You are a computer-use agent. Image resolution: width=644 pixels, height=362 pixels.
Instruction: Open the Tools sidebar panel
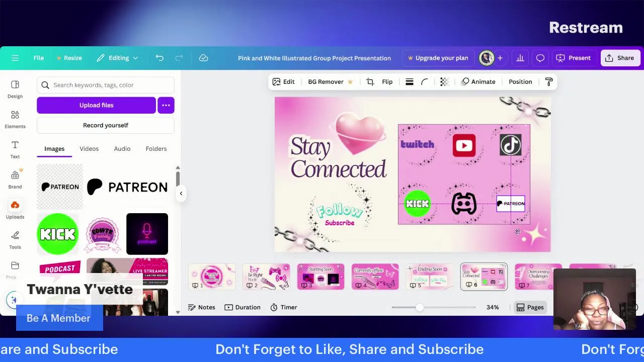pyautogui.click(x=15, y=240)
